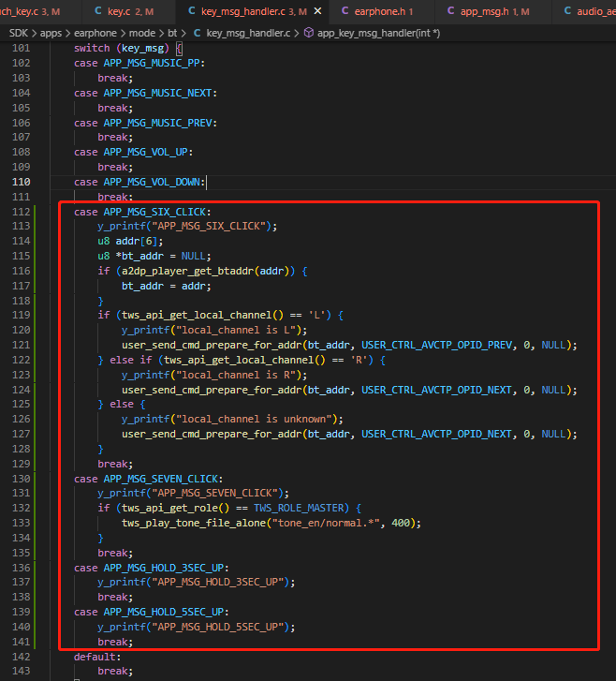
Task: Select the key_msg_handler.c tab
Action: [x=253, y=11]
